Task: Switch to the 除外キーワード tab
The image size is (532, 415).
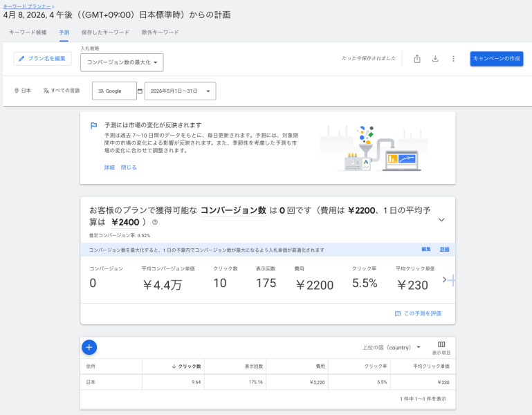Action: click(160, 33)
